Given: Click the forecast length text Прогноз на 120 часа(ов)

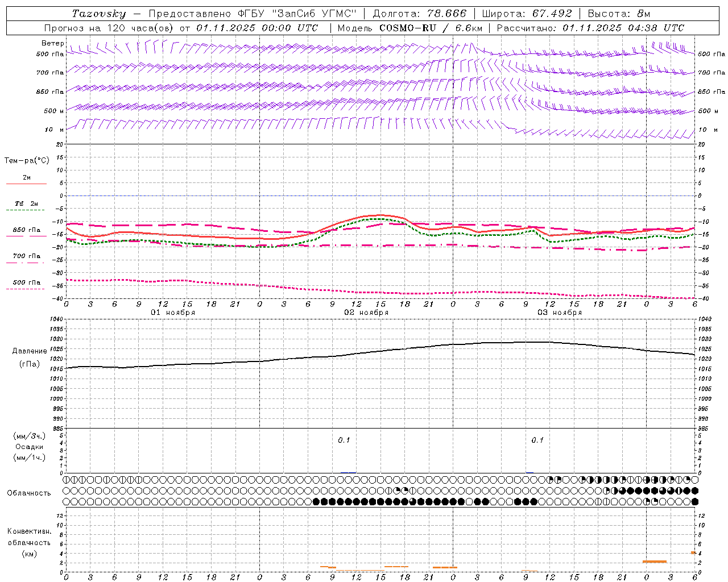Looking at the screenshot, I should pos(109,28).
